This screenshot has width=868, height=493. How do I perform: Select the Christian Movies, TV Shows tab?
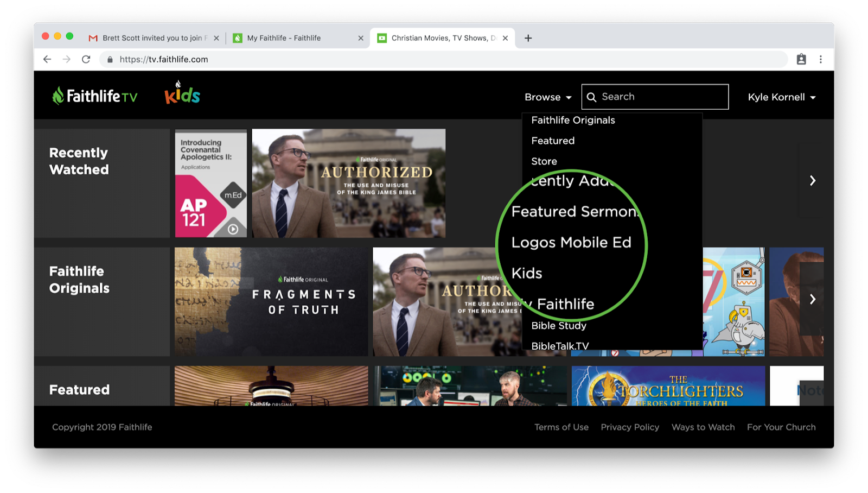tap(442, 38)
